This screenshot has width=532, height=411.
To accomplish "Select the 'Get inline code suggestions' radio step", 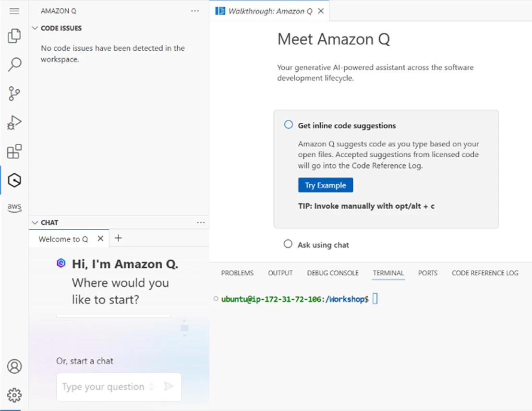I will pyautogui.click(x=288, y=125).
